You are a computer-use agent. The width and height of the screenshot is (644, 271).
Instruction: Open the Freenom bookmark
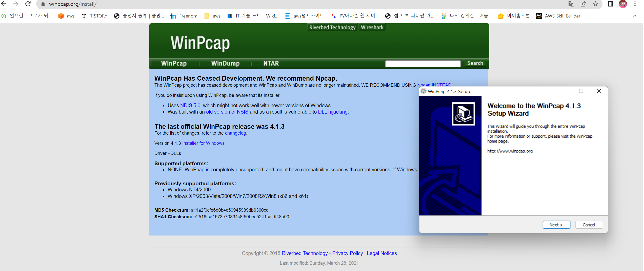tap(184, 16)
